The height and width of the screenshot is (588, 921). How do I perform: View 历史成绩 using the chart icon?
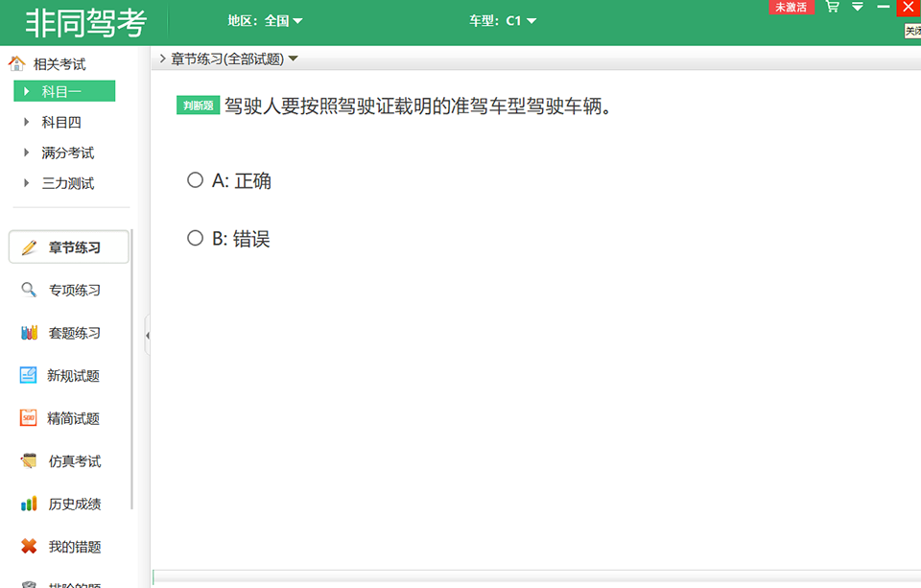(x=28, y=504)
